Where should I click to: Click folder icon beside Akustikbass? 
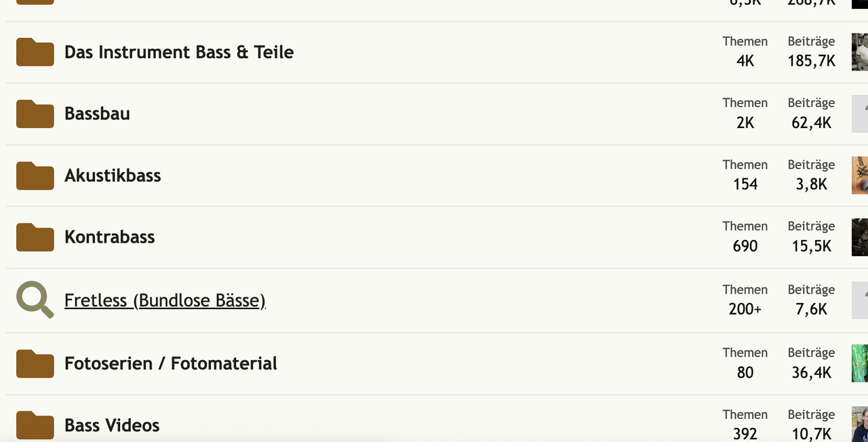pyautogui.click(x=35, y=176)
